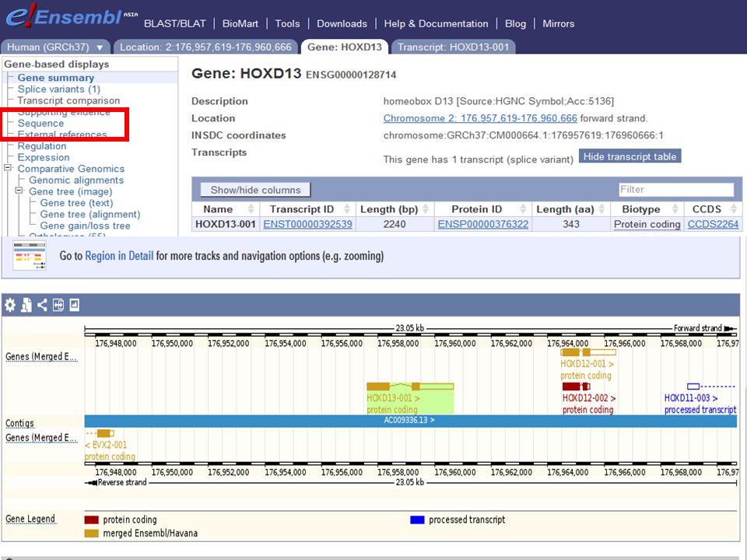This screenshot has height=560, width=747.
Task: Open the Region in Detail link
Action: coord(119,256)
